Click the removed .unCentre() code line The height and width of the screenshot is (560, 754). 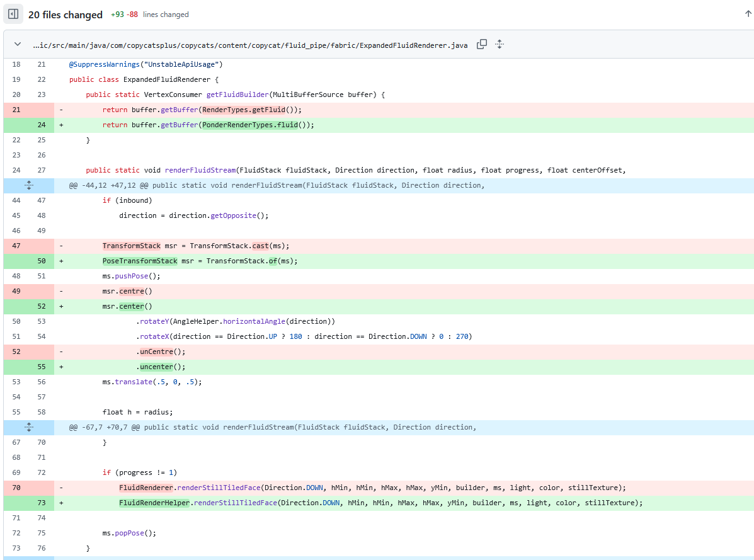pyautogui.click(x=161, y=351)
